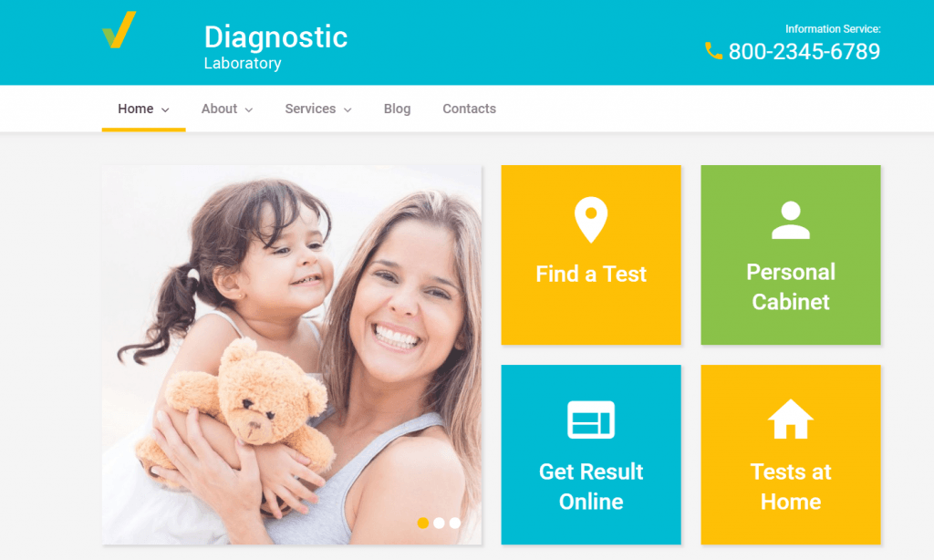The width and height of the screenshot is (934, 560).
Task: Click the web page layout icon
Action: click(591, 420)
